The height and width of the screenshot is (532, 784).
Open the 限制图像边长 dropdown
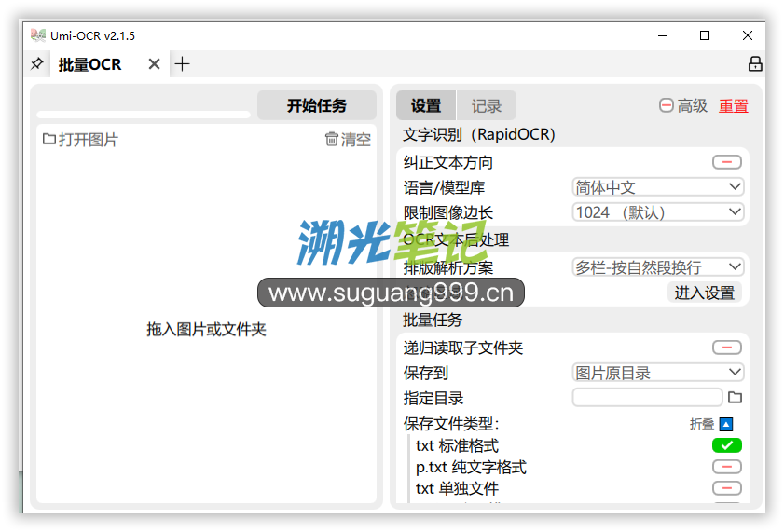(x=658, y=212)
